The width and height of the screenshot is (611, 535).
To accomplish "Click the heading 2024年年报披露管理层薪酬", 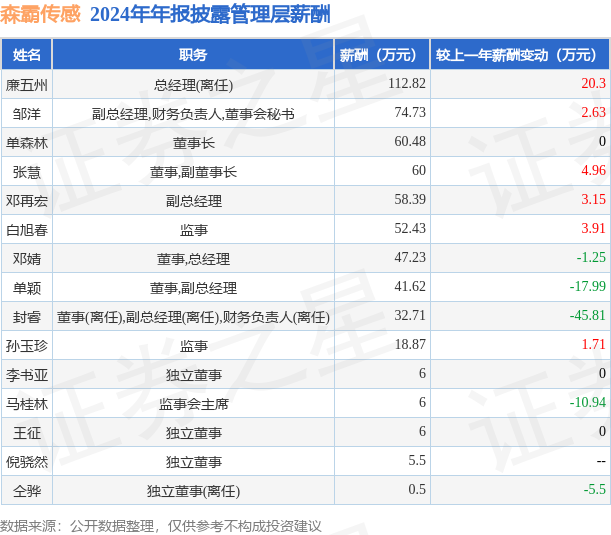I will [x=210, y=14].
